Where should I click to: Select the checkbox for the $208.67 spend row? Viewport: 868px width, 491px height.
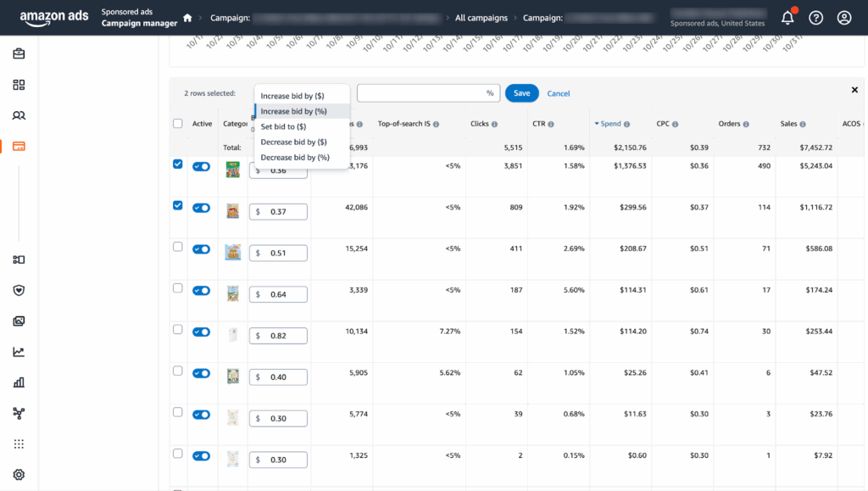pyautogui.click(x=177, y=247)
